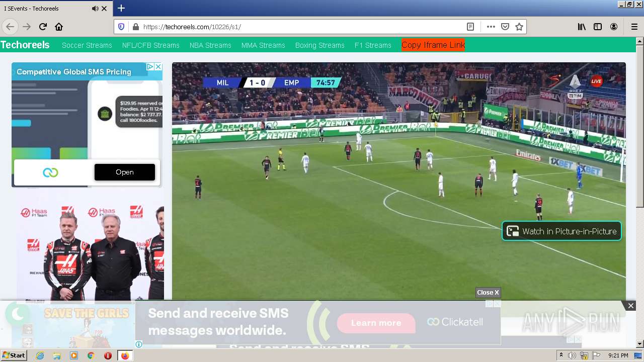Screen dimensions: 644x362
Task: Click Competitive Global SMS Pricing ad title
Action: [74, 72]
